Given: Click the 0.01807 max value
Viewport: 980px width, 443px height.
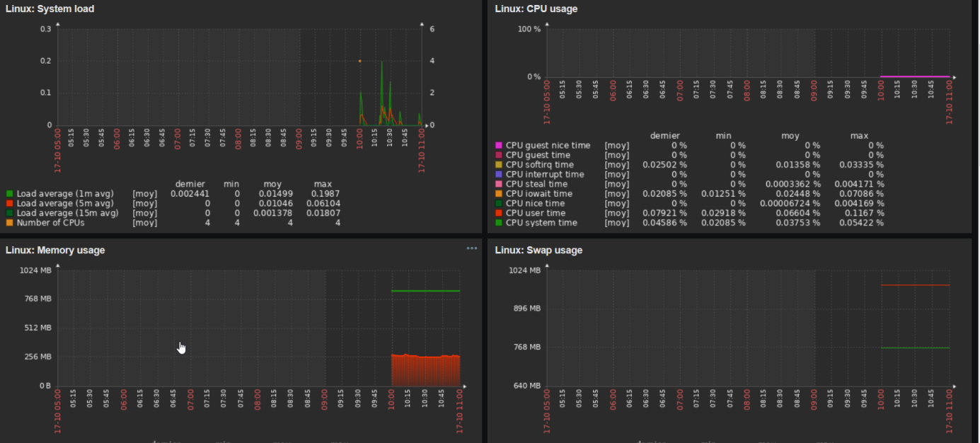Looking at the screenshot, I should tap(325, 213).
